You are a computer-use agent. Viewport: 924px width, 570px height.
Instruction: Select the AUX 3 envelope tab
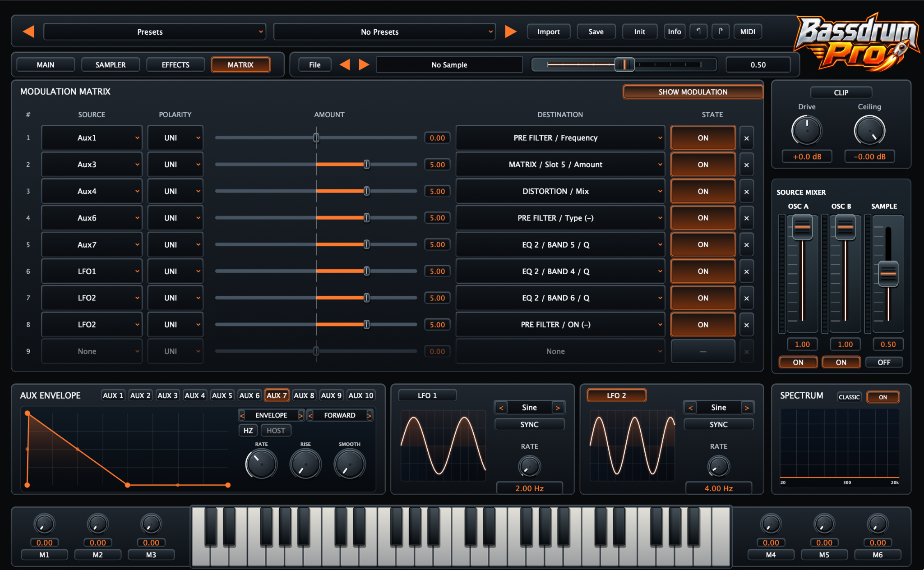tap(167, 395)
